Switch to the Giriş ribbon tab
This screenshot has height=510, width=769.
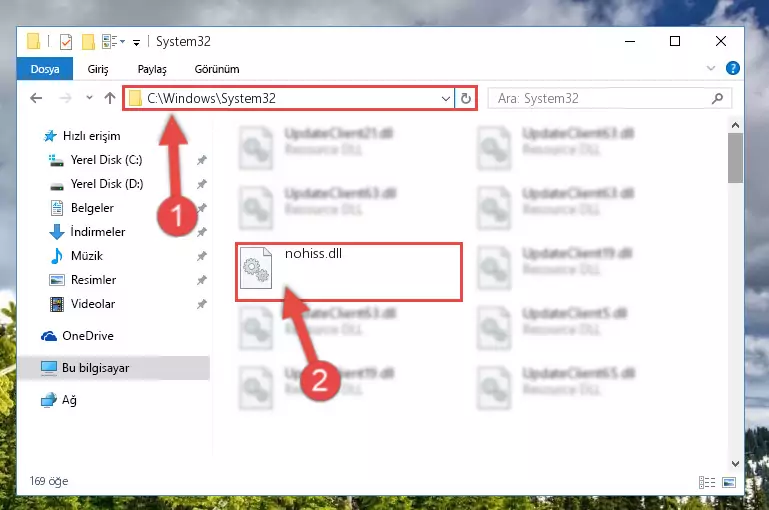click(x=98, y=69)
